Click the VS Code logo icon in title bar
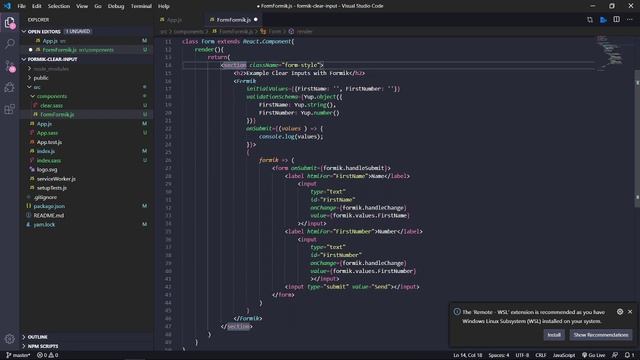Screen dimensions: 640x360 coord(7,6)
